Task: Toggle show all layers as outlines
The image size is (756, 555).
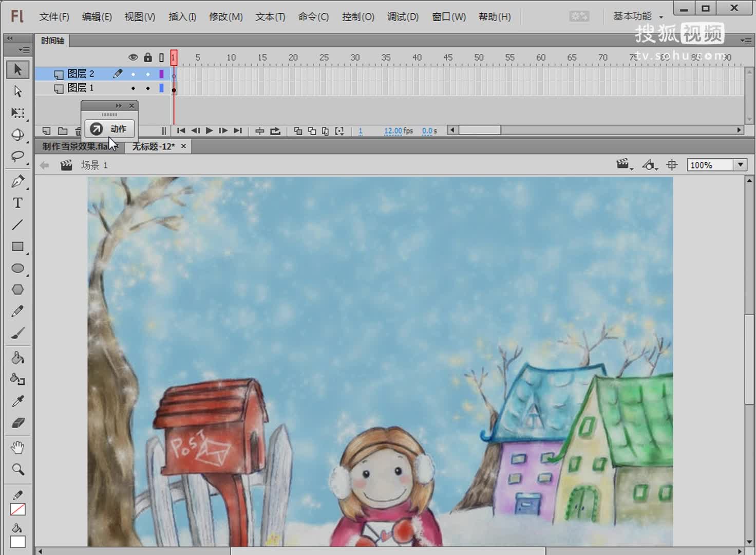Action: coord(161,58)
